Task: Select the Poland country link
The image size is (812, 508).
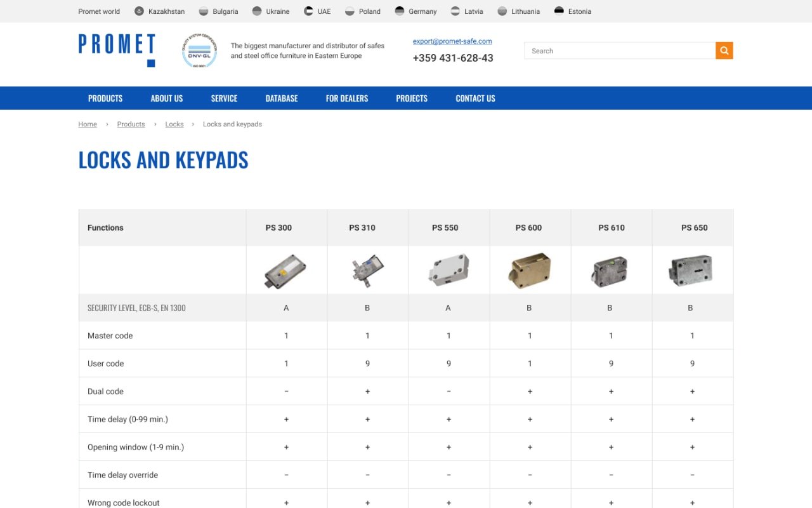Action: [x=370, y=11]
